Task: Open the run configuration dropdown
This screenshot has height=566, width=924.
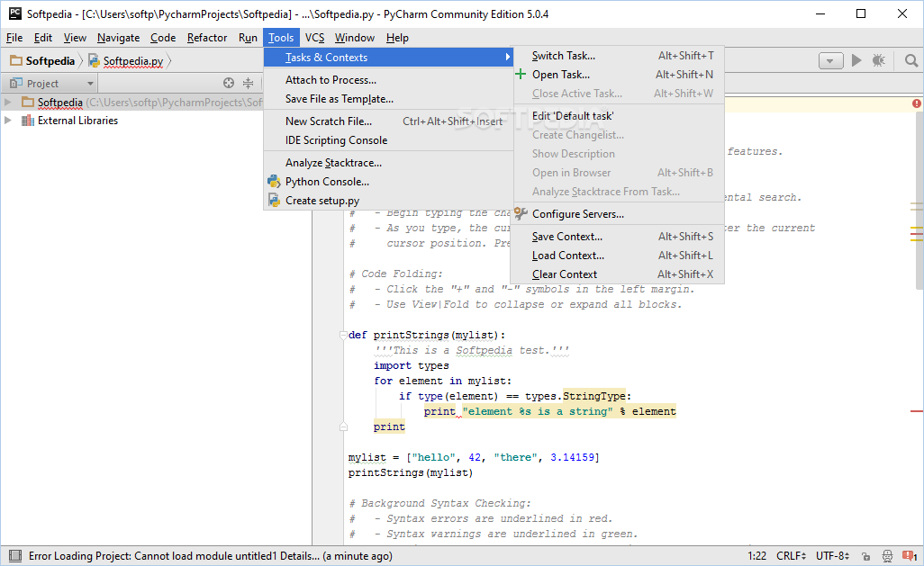Action: [x=831, y=60]
